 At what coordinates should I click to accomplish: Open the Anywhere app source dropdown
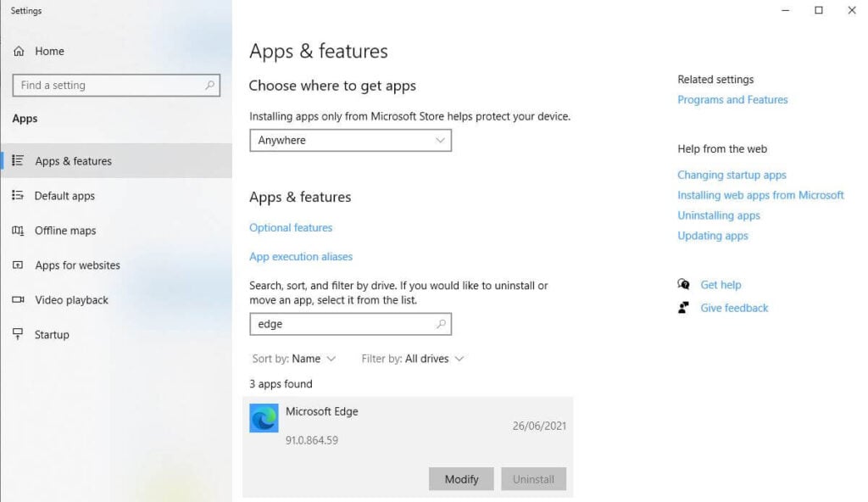pos(350,141)
